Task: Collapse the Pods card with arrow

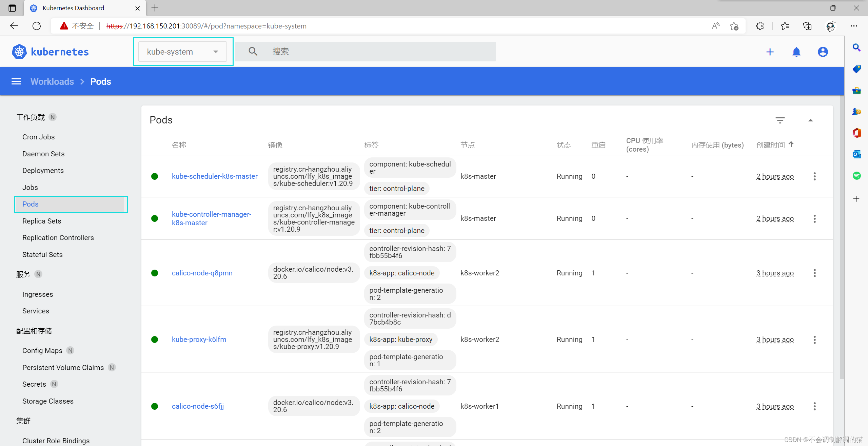Action: pyautogui.click(x=810, y=120)
